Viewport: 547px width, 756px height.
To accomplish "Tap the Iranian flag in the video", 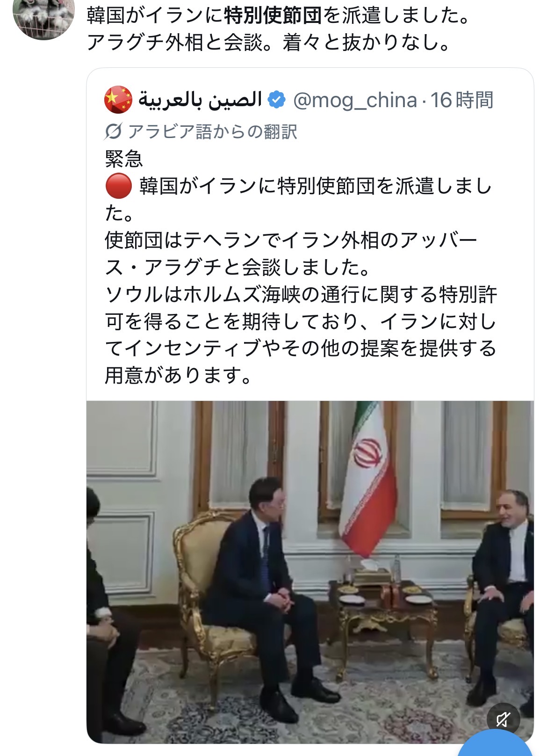I will (x=367, y=477).
